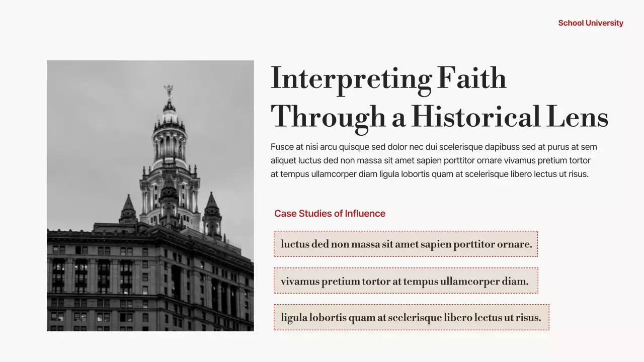This screenshot has width=644, height=362.
Task: Select the Case Studies of Influence heading
Action: (x=330, y=213)
